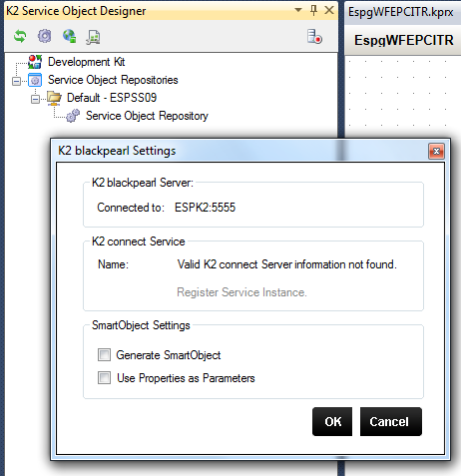Collapse the Service Object Repositories node
Image resolution: width=461 pixels, height=476 pixels.
click(x=16, y=81)
